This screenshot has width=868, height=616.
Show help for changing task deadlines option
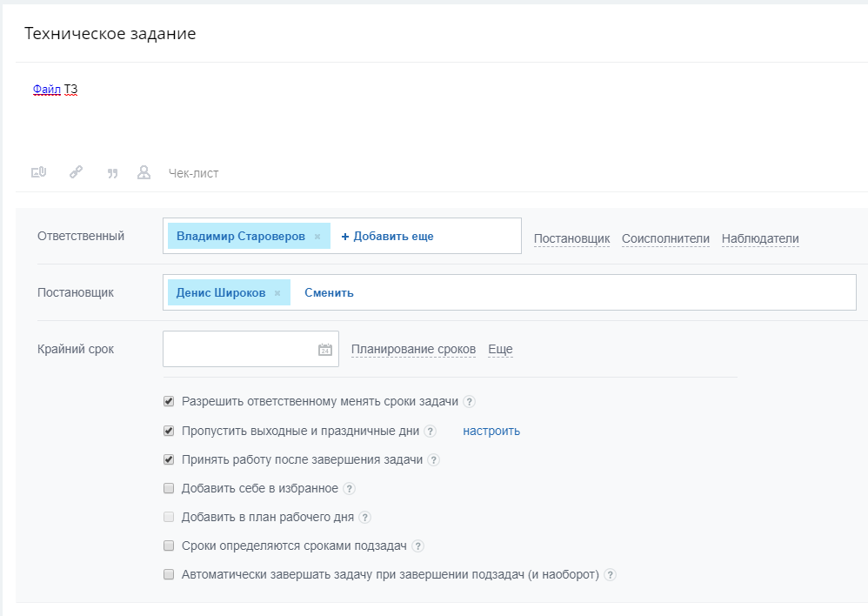469,402
